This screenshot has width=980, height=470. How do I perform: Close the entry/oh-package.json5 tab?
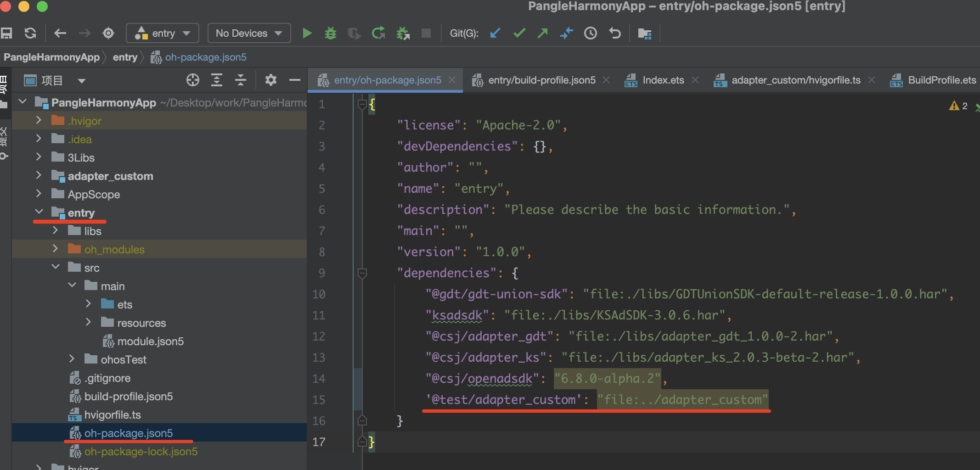(x=452, y=80)
